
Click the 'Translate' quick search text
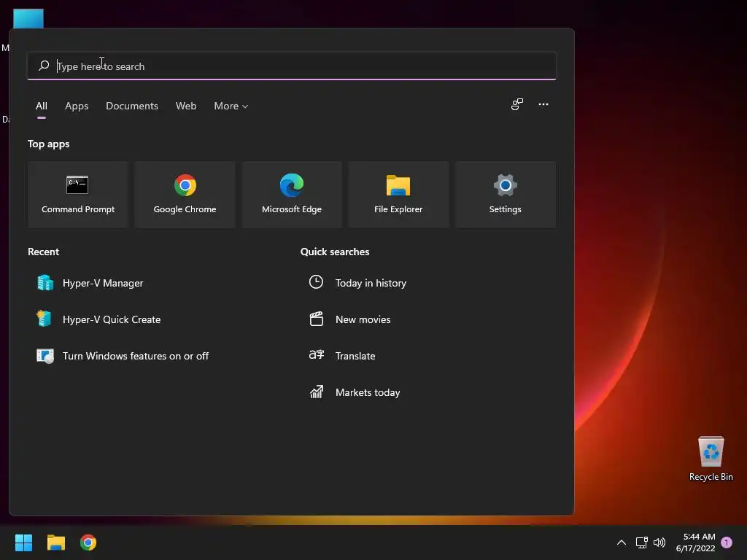click(355, 356)
